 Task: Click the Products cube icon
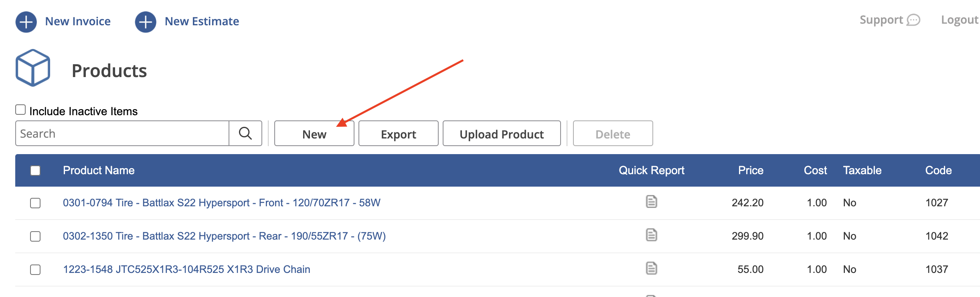(33, 68)
